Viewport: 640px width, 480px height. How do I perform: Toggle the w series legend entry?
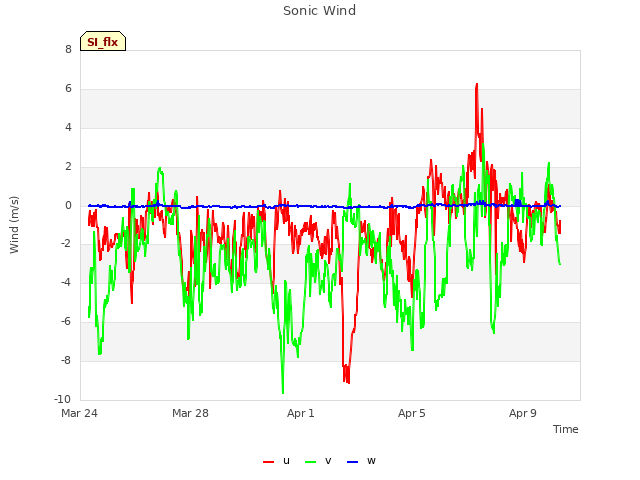(361, 461)
